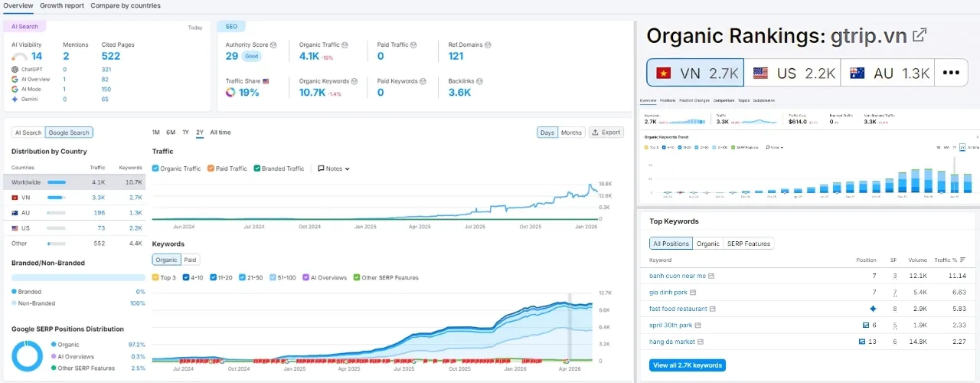Click info icon next to Organic Traffic
This screenshot has width=980, height=383.
pyautogui.click(x=345, y=45)
